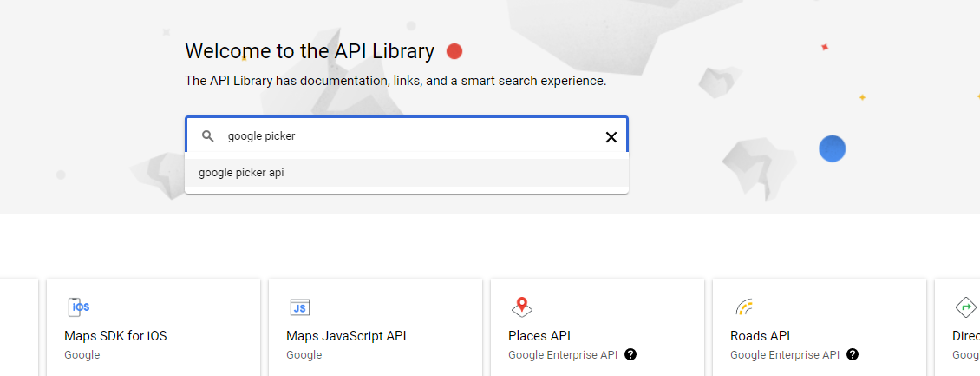Open the Maps JavaScript API title
Viewport: 980px width, 376px height.
(346, 336)
